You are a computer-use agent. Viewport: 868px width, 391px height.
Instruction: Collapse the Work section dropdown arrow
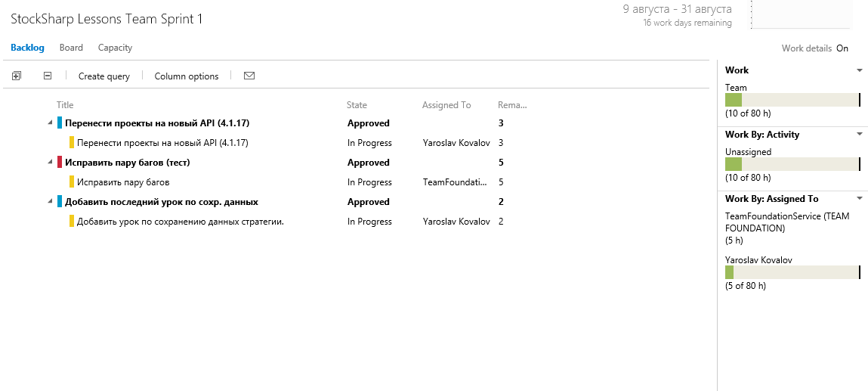(x=860, y=70)
